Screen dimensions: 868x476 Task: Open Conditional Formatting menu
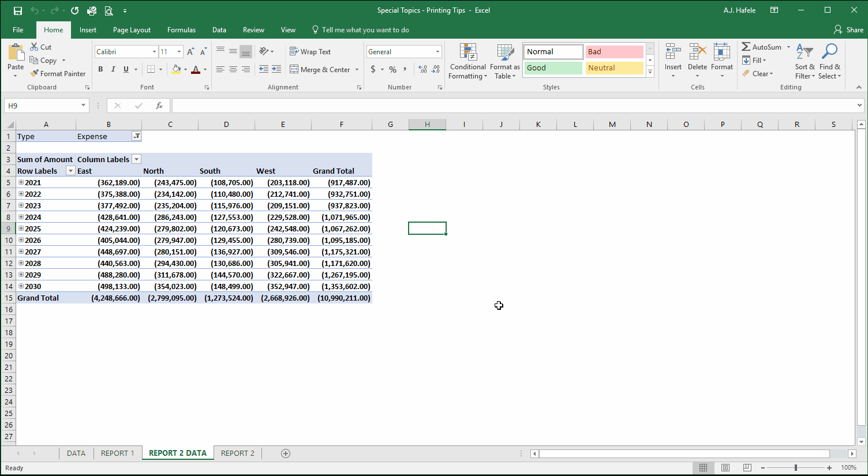[x=468, y=61]
